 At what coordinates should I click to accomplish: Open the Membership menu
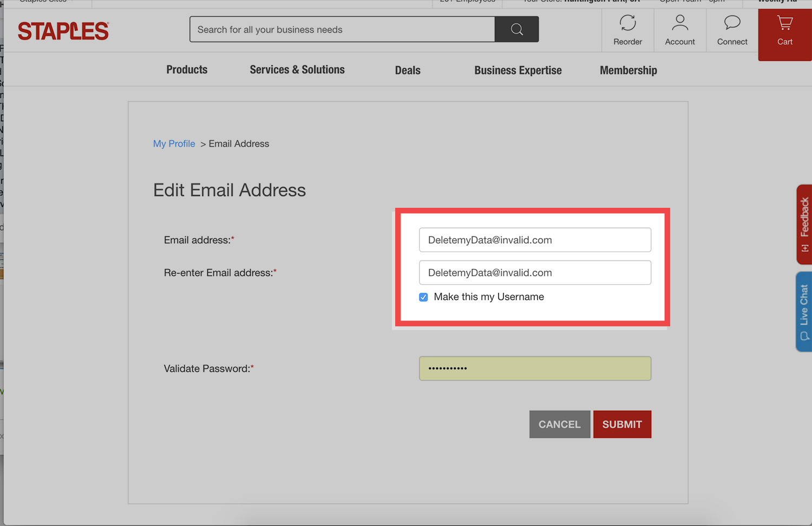pos(628,70)
